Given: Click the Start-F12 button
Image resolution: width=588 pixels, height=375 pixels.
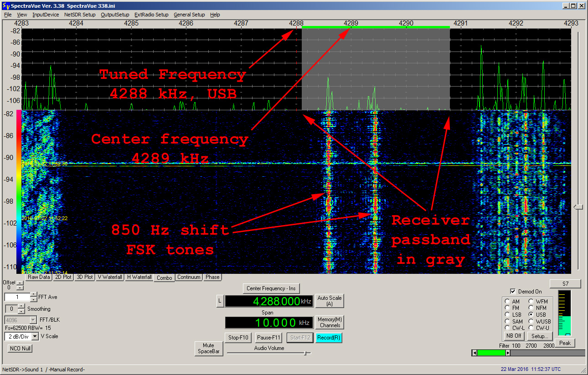Looking at the screenshot, I should [299, 338].
